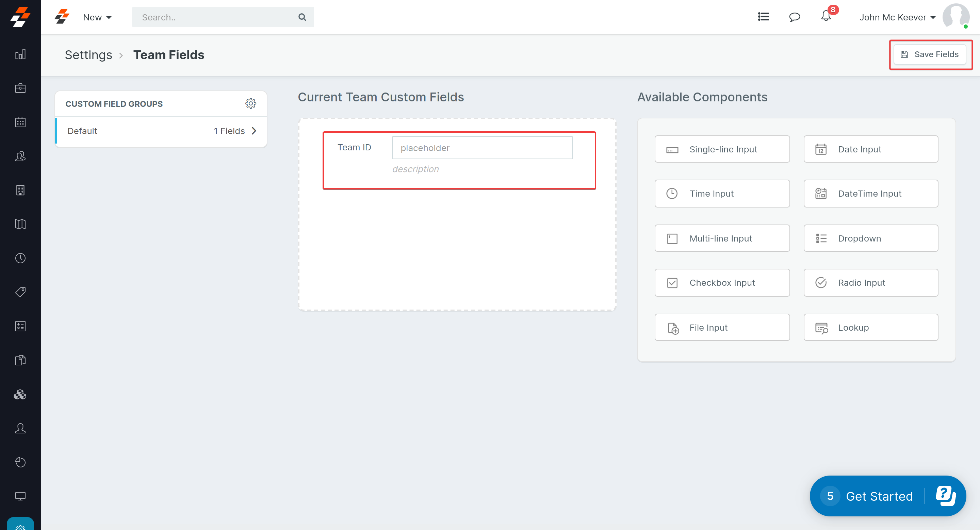Click the Save Fields button
This screenshot has height=530, width=980.
click(x=929, y=54)
